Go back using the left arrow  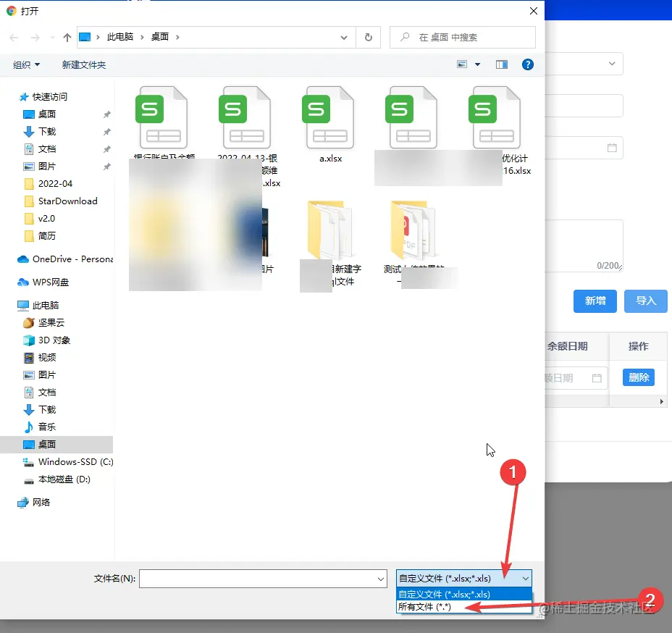point(14,38)
